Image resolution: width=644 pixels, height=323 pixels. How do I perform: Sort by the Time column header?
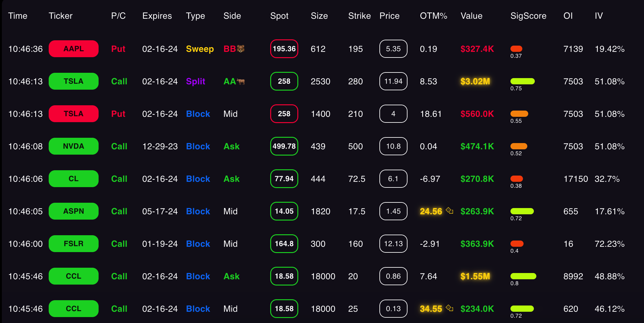pyautogui.click(x=18, y=16)
